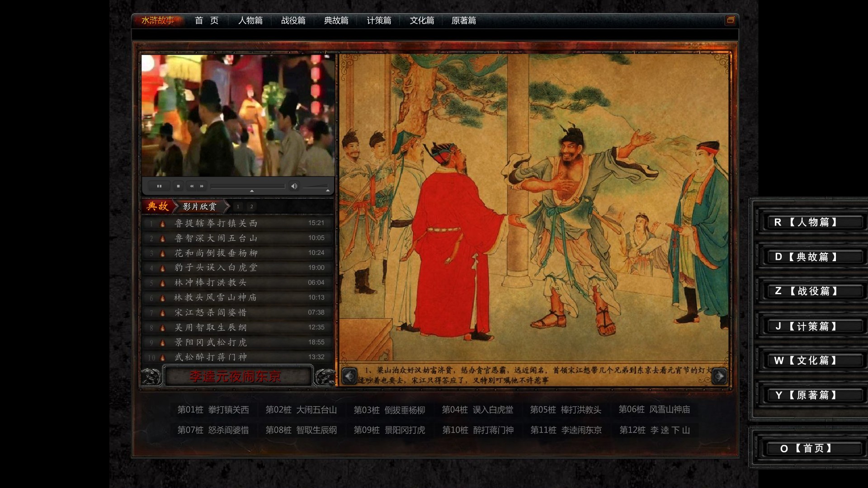Click flame icon beside 宋江怒杀阎婆惜

(x=163, y=313)
